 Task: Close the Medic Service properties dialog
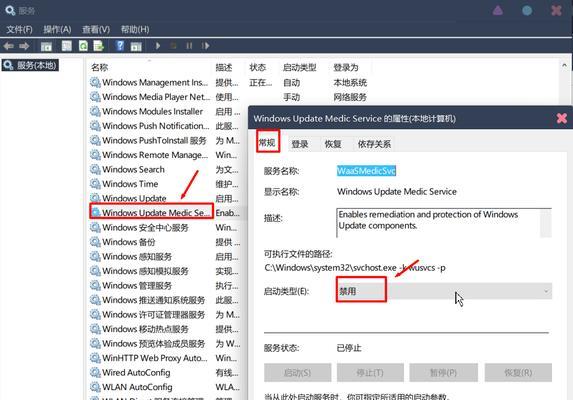click(x=561, y=118)
